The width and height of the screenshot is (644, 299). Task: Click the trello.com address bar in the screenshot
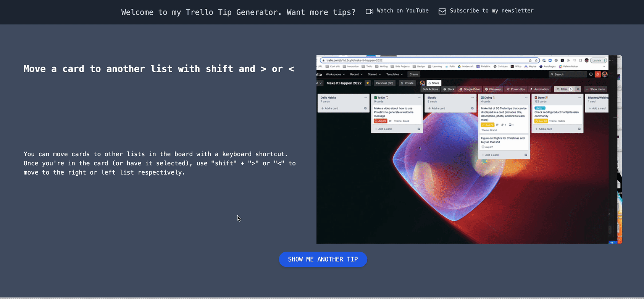pos(429,60)
